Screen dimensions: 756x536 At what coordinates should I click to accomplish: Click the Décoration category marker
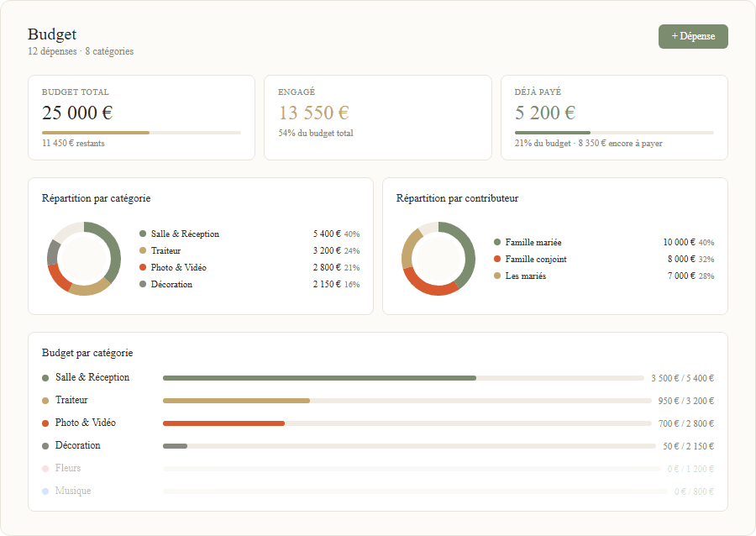click(x=143, y=284)
